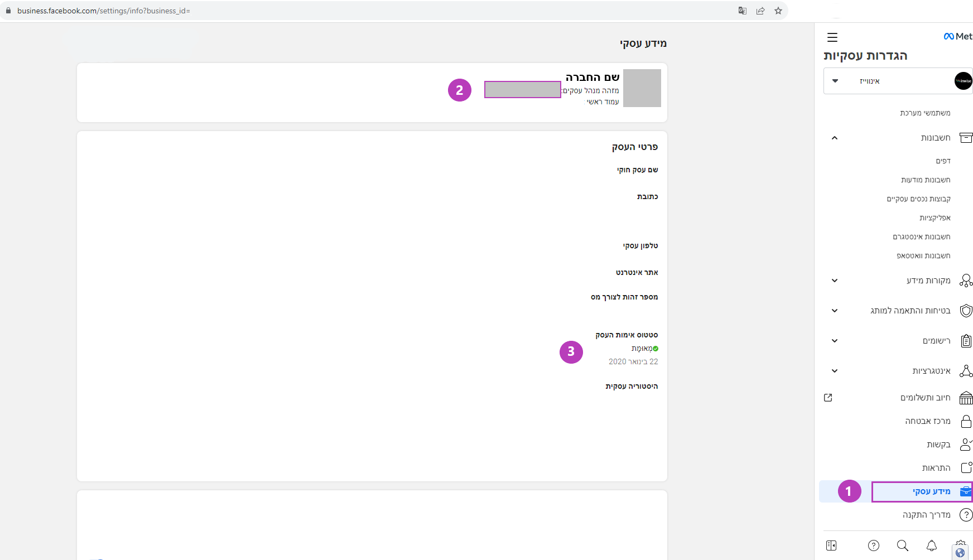Click the share icon in address bar
973x560 pixels.
(x=760, y=11)
